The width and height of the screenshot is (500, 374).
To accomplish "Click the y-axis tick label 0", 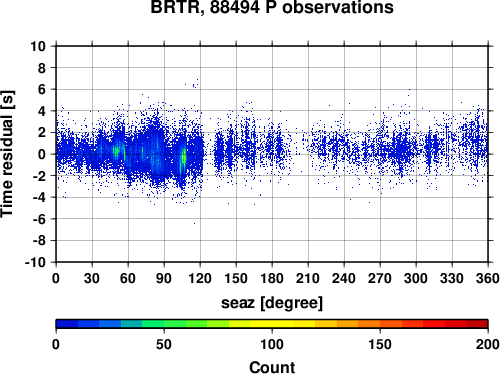I will [42, 154].
